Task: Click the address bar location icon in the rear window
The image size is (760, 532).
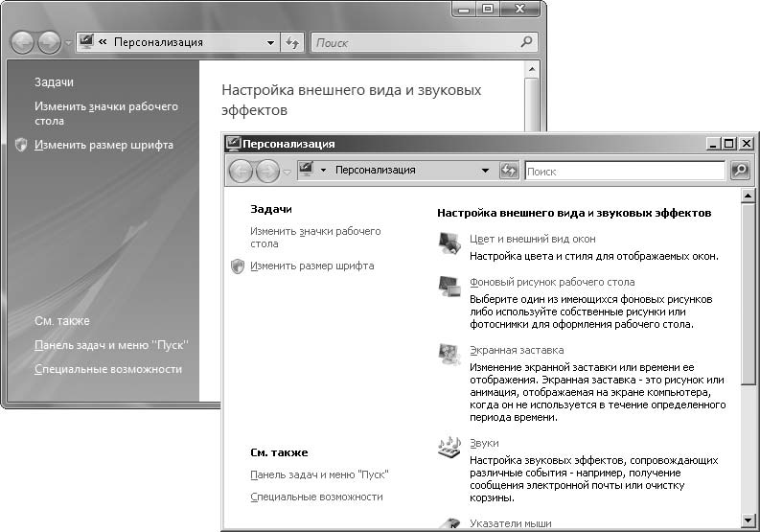Action: point(86,42)
